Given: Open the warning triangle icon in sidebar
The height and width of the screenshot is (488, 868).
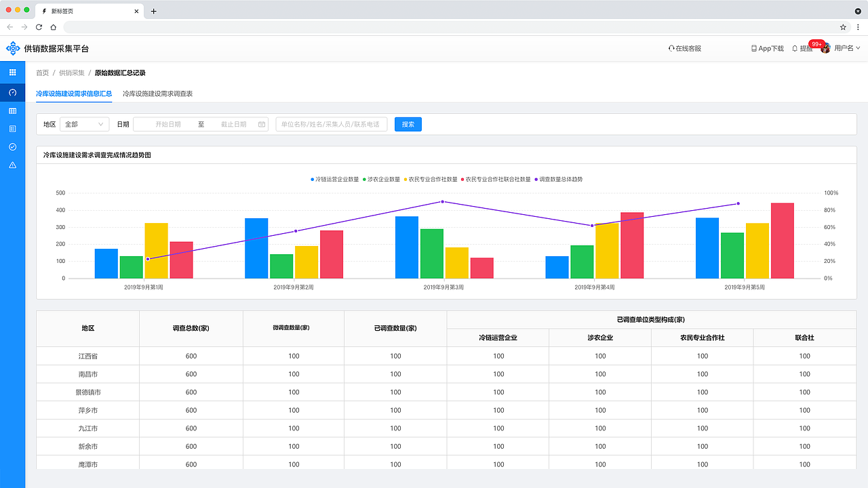Looking at the screenshot, I should coord(12,165).
